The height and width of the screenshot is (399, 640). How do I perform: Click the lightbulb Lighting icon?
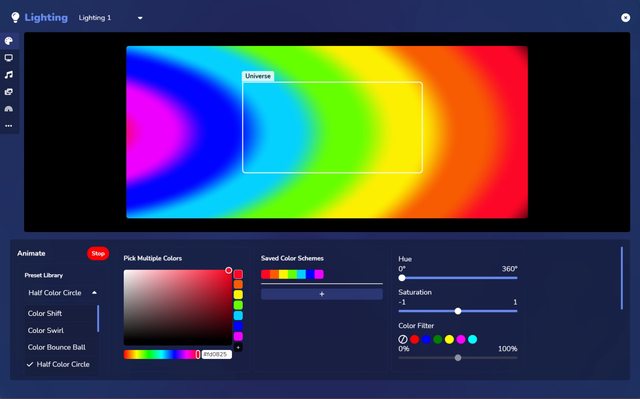pos(15,17)
